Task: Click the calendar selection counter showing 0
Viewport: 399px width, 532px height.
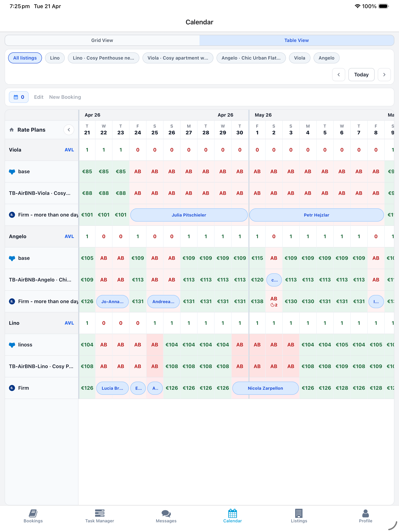Action: click(19, 97)
